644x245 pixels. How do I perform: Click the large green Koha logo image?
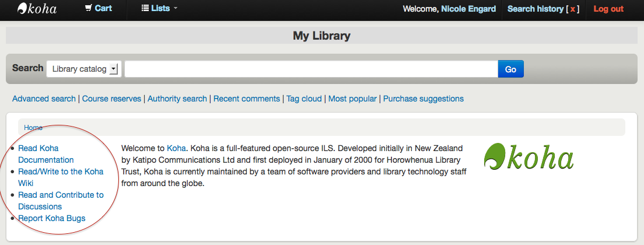pos(529,157)
